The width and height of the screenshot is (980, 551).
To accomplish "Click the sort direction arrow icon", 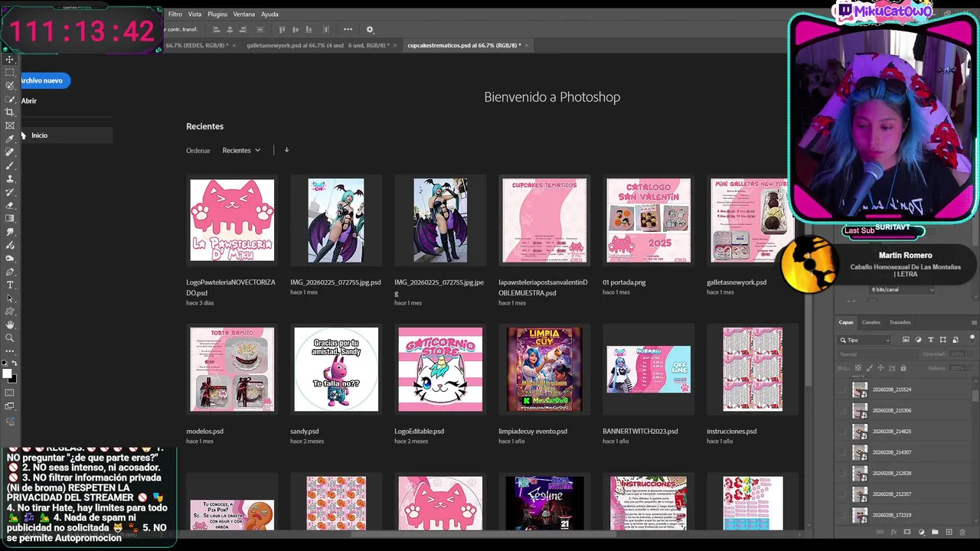I will pyautogui.click(x=286, y=150).
